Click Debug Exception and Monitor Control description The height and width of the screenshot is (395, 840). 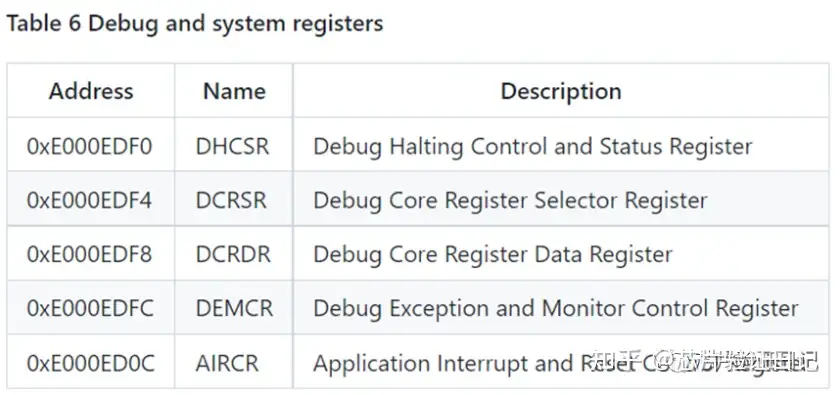pos(556,308)
